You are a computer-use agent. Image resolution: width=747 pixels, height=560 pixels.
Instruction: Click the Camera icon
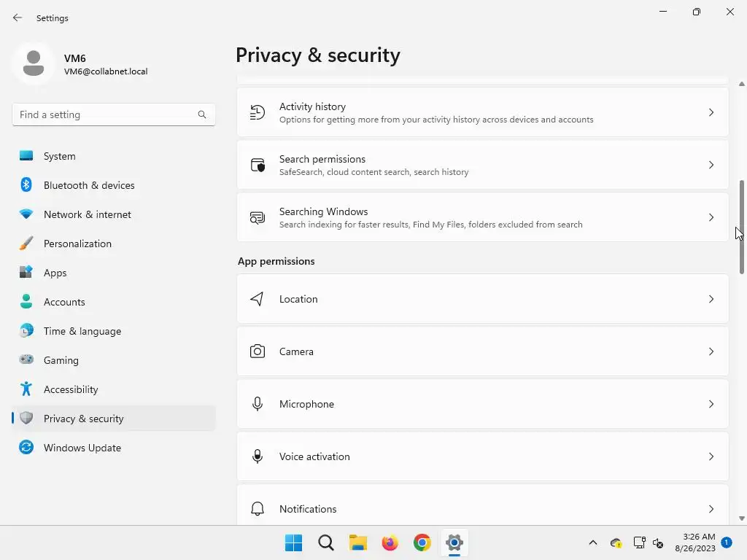258,351
